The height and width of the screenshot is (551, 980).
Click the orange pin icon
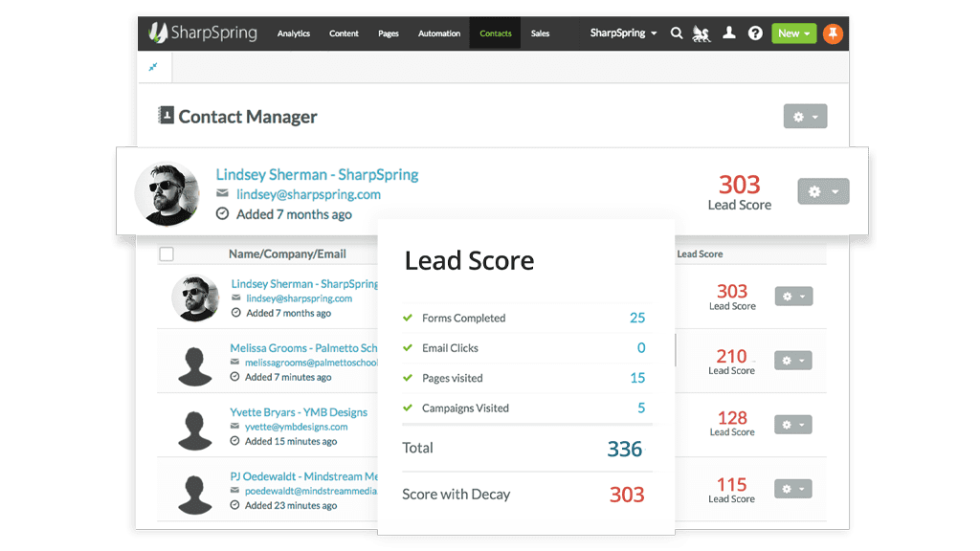click(833, 33)
